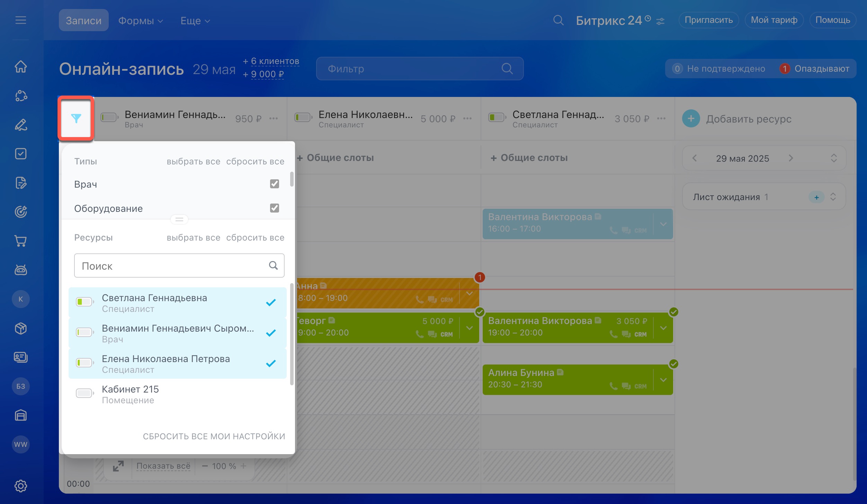Expand the Формы dropdown menu
867x504 pixels.
pos(140,20)
